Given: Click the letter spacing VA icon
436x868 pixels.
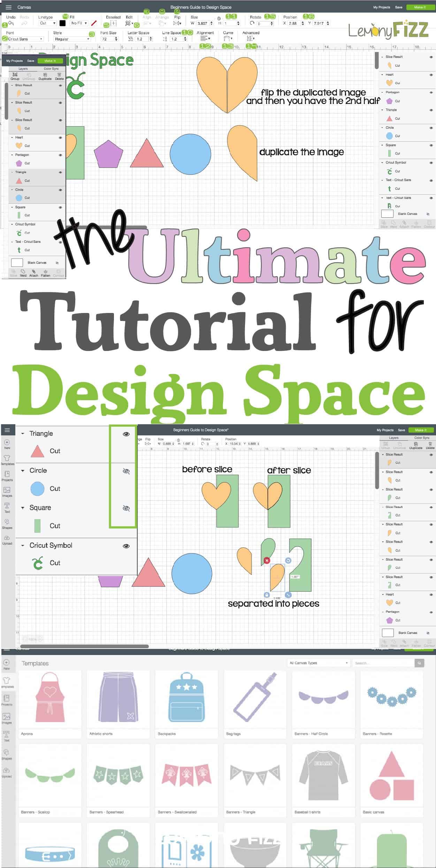Looking at the screenshot, I should 131,39.
